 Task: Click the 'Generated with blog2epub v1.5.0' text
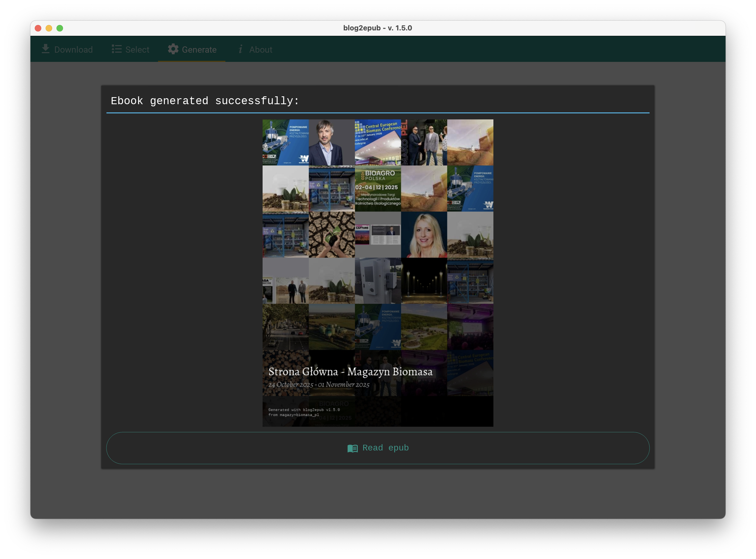tap(304, 410)
